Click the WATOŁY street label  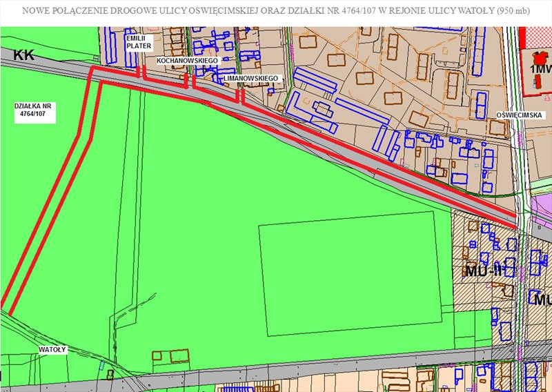(x=52, y=349)
